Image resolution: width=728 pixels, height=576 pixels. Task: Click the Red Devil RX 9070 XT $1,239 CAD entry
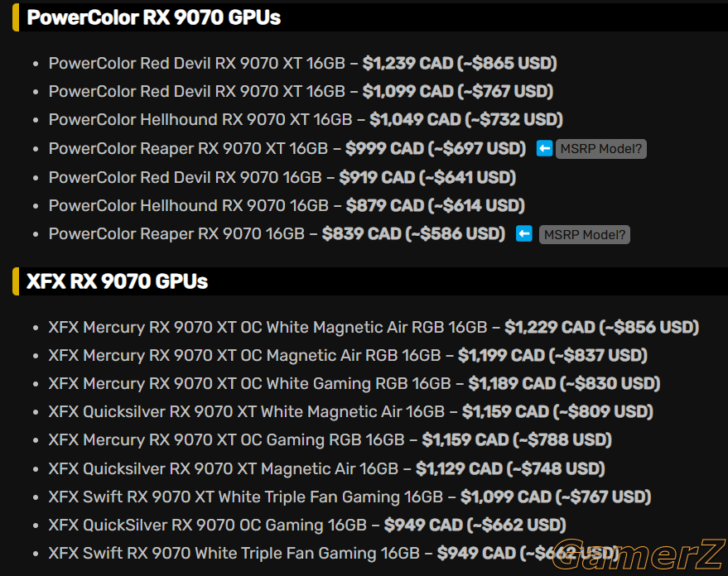(x=303, y=64)
